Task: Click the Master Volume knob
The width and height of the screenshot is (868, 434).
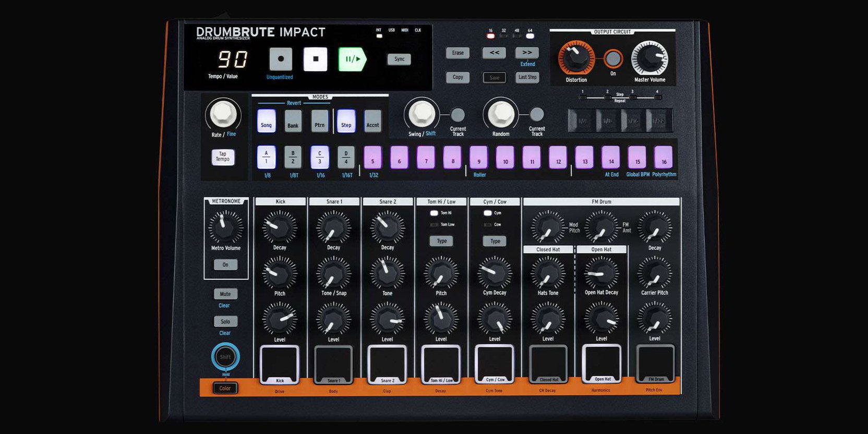Action: pyautogui.click(x=649, y=58)
